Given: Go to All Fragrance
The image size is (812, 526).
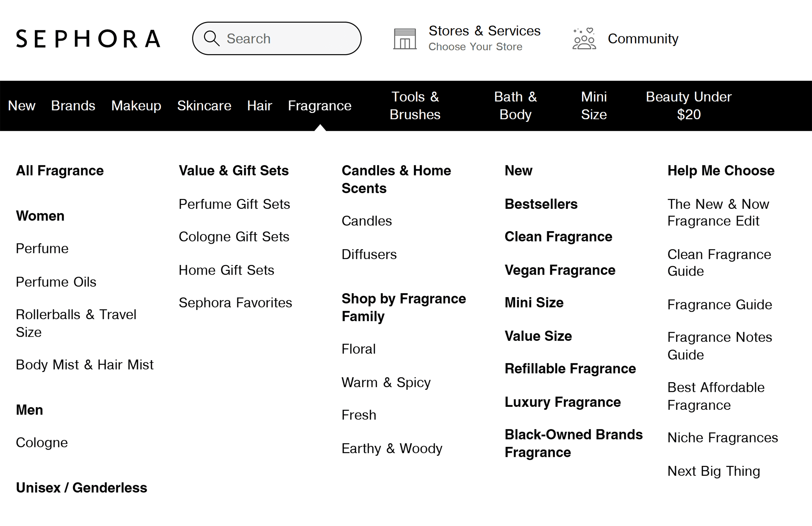Looking at the screenshot, I should pos(60,170).
